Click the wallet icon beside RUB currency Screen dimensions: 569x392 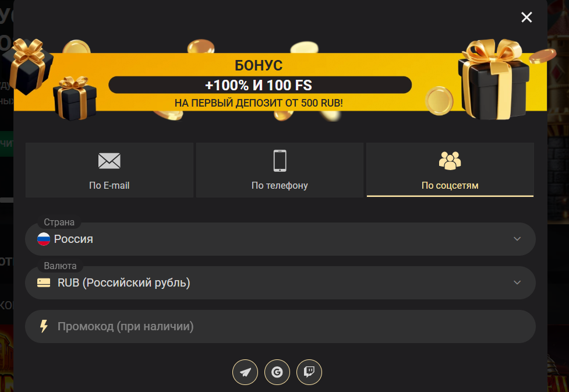pyautogui.click(x=43, y=282)
